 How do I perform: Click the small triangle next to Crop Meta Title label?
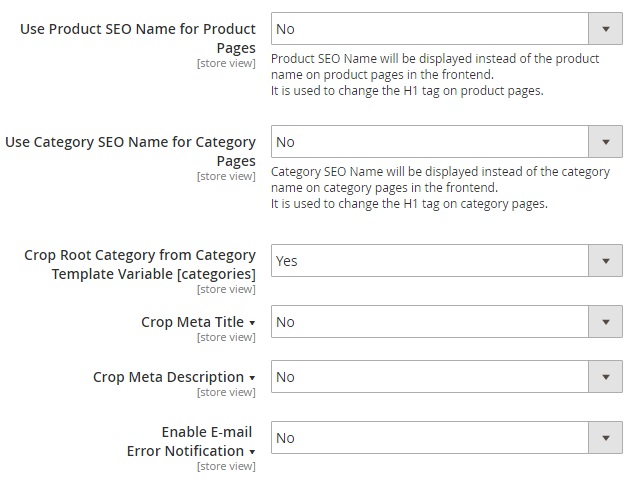click(x=252, y=323)
